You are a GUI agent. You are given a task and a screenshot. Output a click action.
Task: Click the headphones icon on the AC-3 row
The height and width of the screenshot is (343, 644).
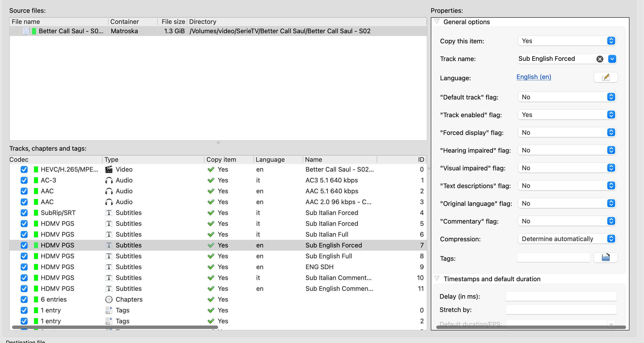[109, 180]
